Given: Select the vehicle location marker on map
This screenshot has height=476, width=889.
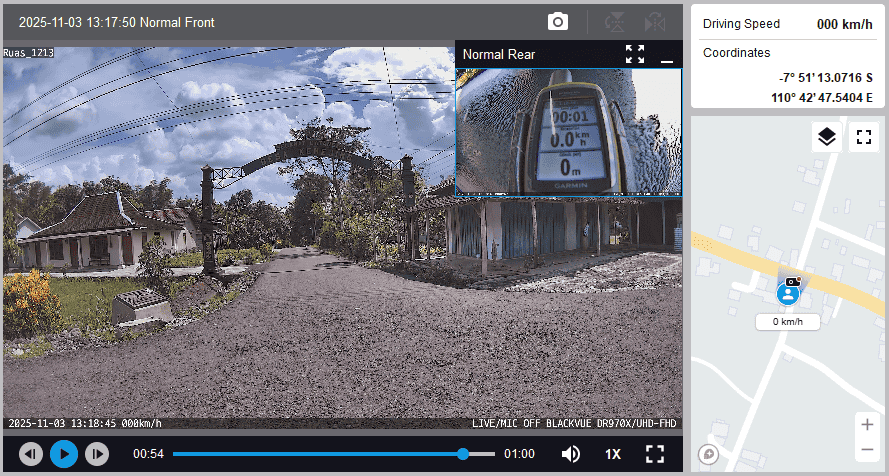Looking at the screenshot, I should coord(789,293).
